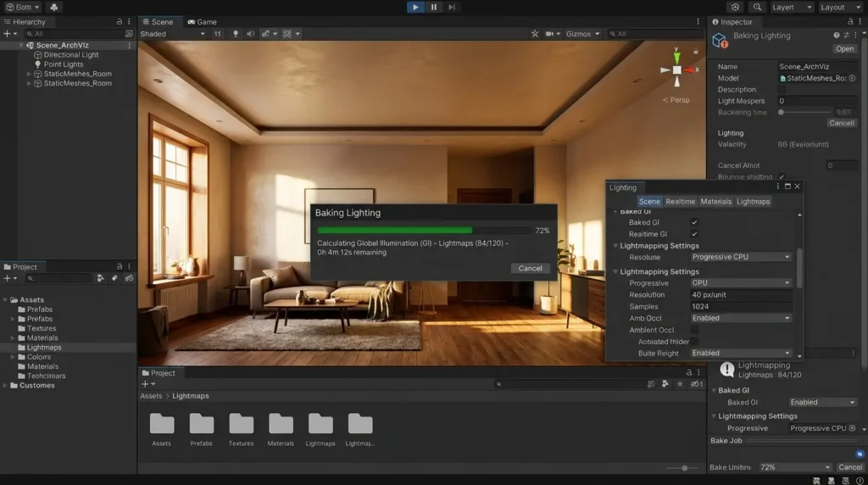Open the Amb Occl Enabled dropdown
Viewport: 868px width, 485px height.
click(741, 318)
